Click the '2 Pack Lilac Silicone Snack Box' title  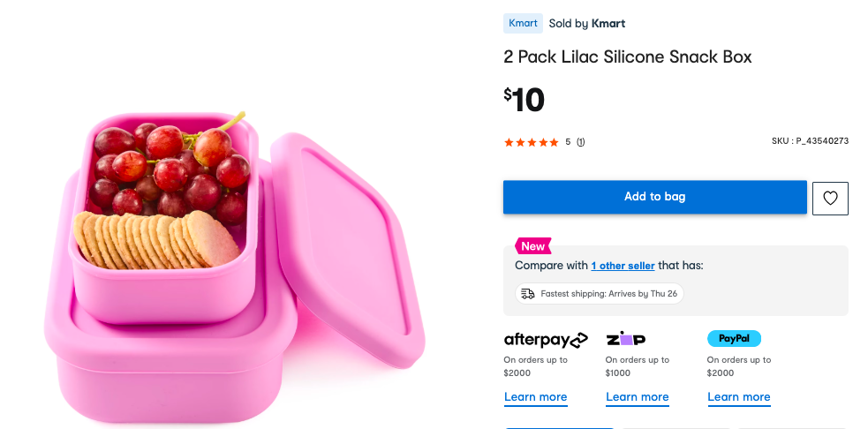627,57
